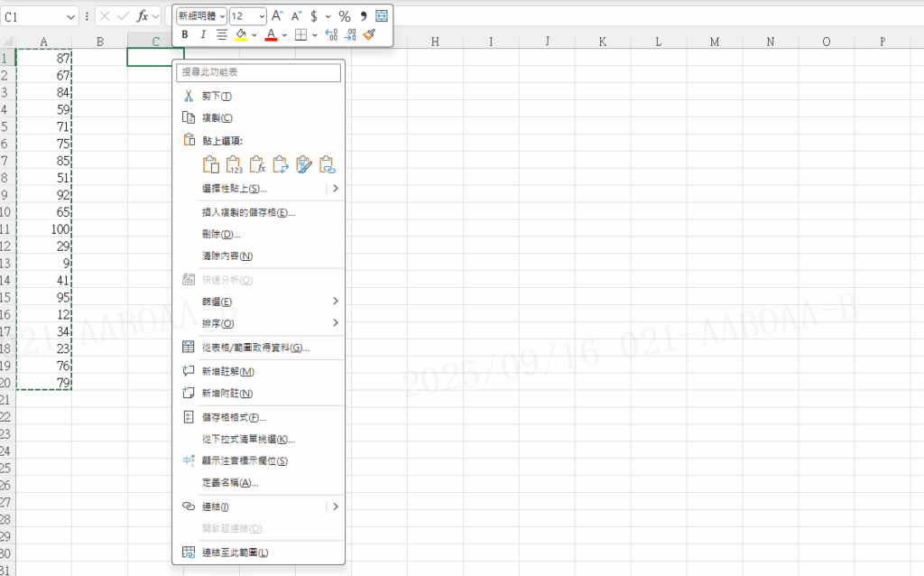Click the 搜尋此功能表 search field
The width and height of the screenshot is (924, 576).
click(258, 71)
